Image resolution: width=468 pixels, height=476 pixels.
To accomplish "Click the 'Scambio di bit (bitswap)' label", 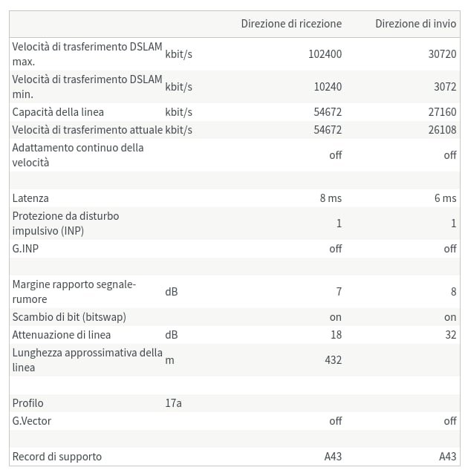I will 69,317.
